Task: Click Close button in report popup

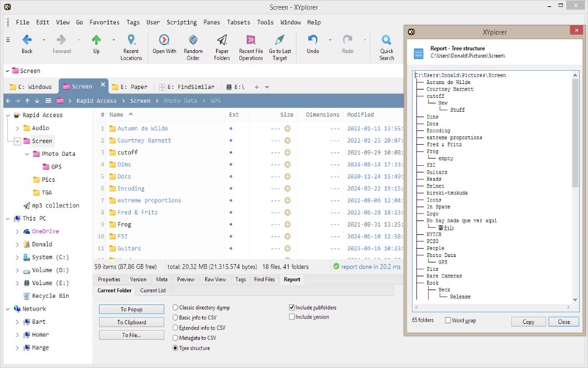Action: pyautogui.click(x=564, y=322)
